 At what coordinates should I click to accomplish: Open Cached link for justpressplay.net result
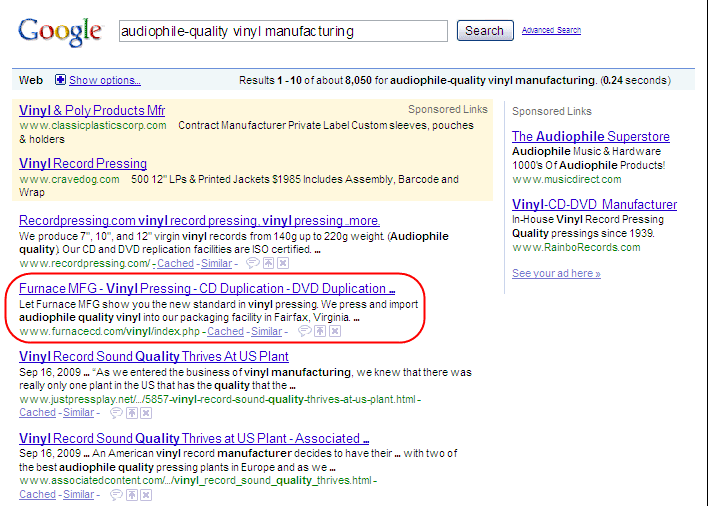pyautogui.click(x=37, y=413)
